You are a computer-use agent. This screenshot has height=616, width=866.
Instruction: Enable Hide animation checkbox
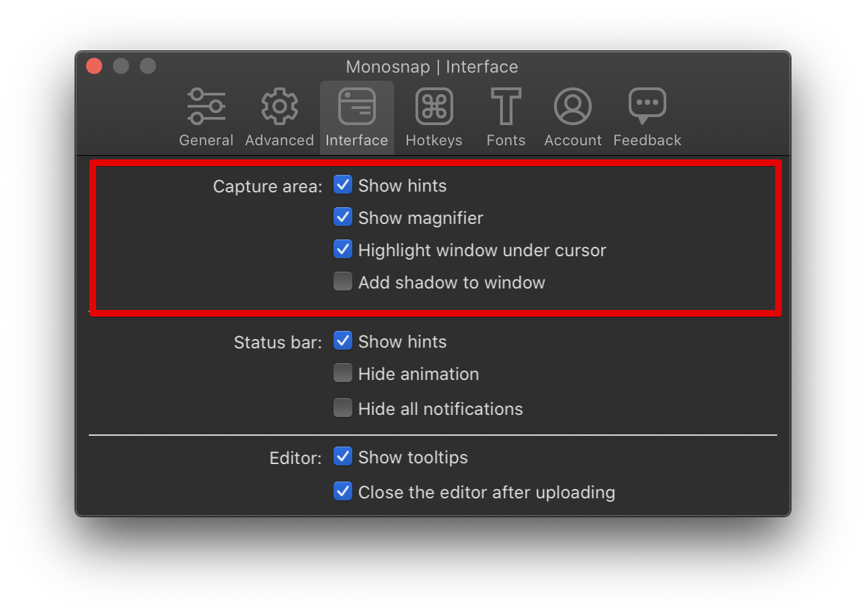point(343,373)
